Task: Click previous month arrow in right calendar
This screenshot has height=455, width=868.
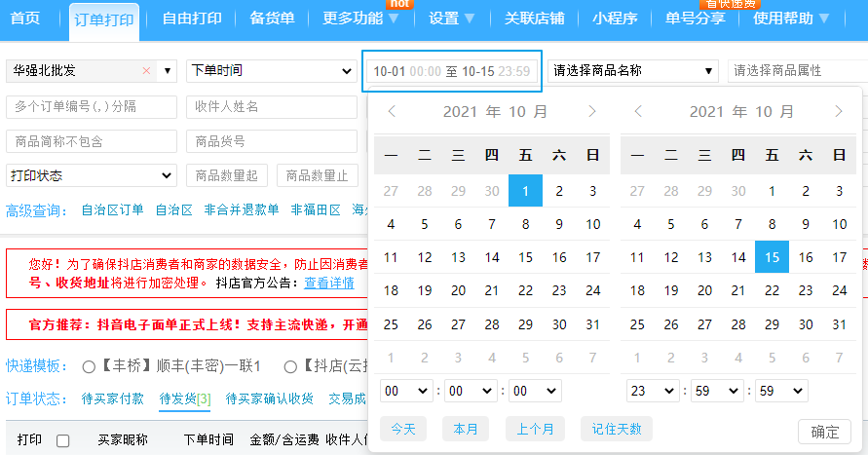Action: click(x=638, y=112)
